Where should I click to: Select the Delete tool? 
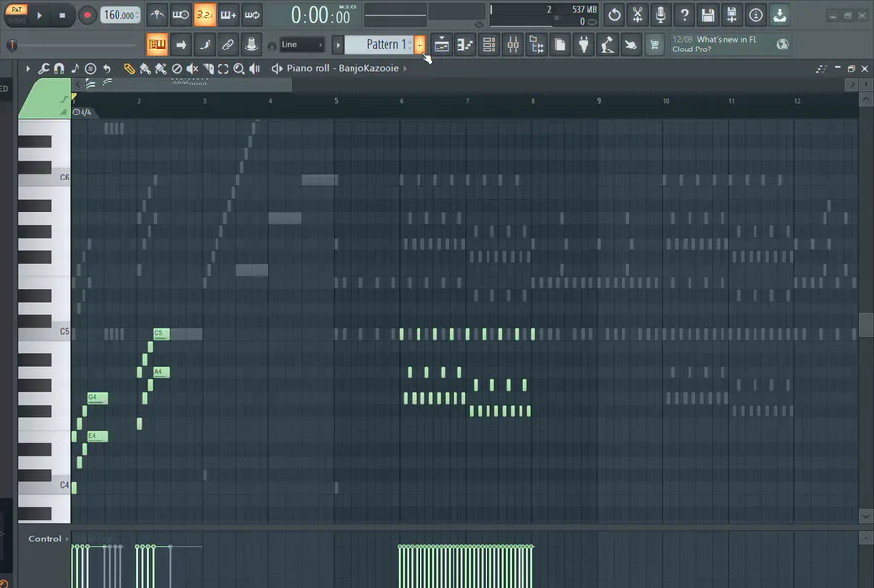tap(177, 69)
